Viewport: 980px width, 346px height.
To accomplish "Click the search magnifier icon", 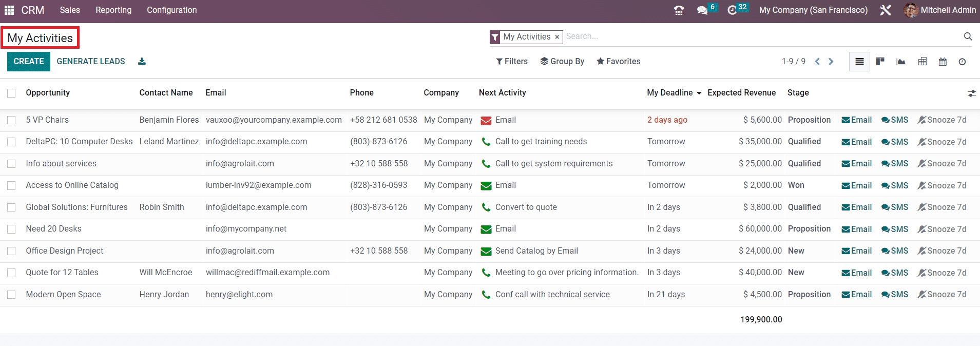I will (x=968, y=36).
